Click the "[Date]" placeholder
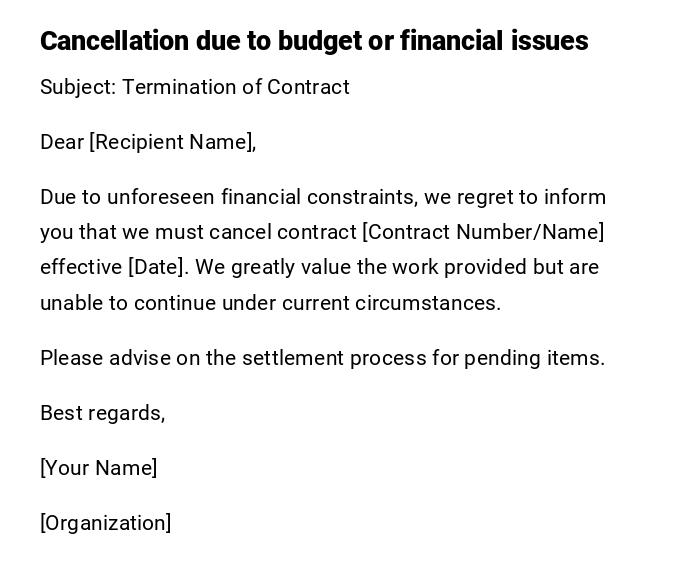Screen dimensions: 700x586 (157, 267)
